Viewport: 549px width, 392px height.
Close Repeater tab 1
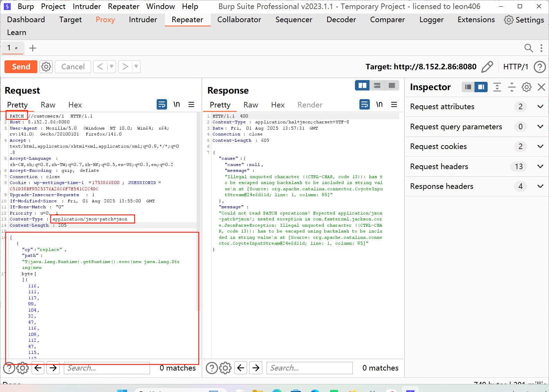[16, 48]
